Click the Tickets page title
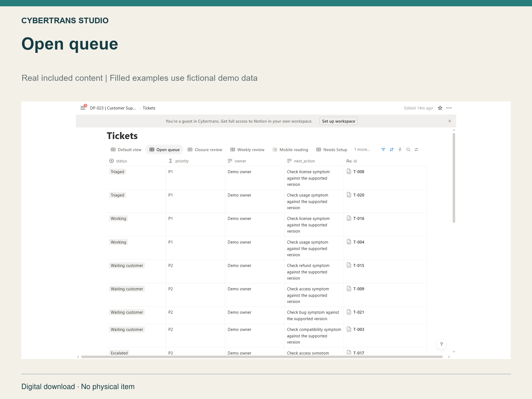 (122, 136)
